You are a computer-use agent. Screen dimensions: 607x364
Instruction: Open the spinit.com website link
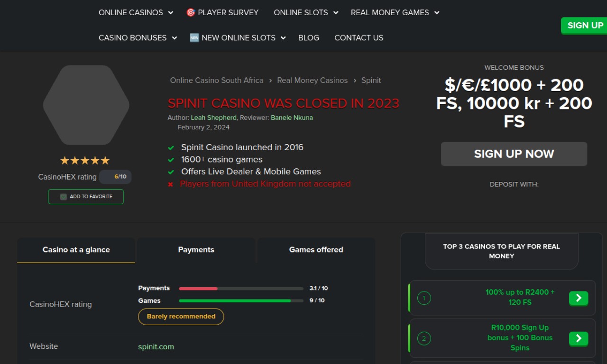[x=156, y=347]
